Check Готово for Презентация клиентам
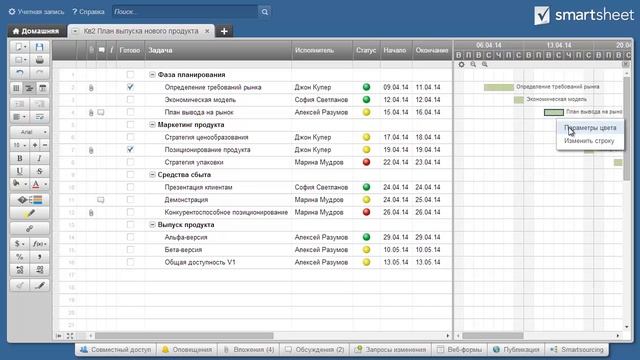Screen dimensions: 640x360 point(130,187)
